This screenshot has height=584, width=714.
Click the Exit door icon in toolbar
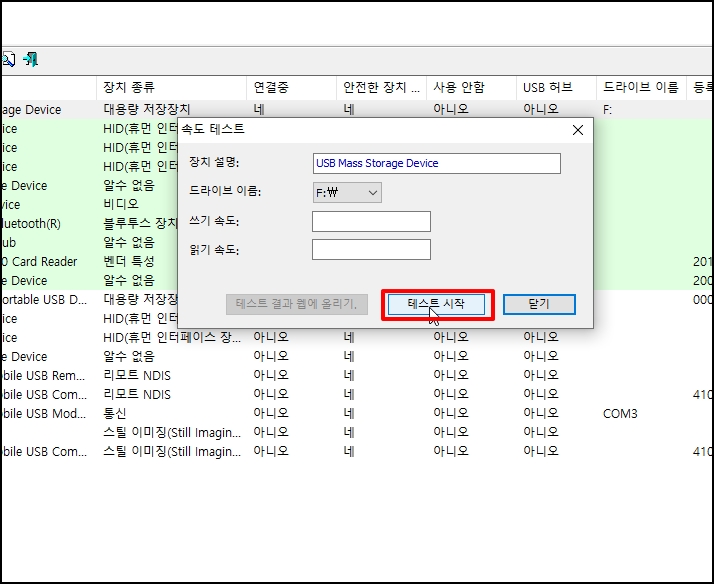(x=31, y=60)
